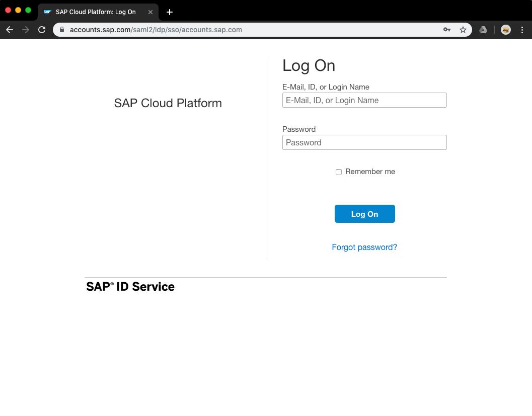Go back using the browser back arrow
The image size is (532, 416).
click(x=10, y=30)
